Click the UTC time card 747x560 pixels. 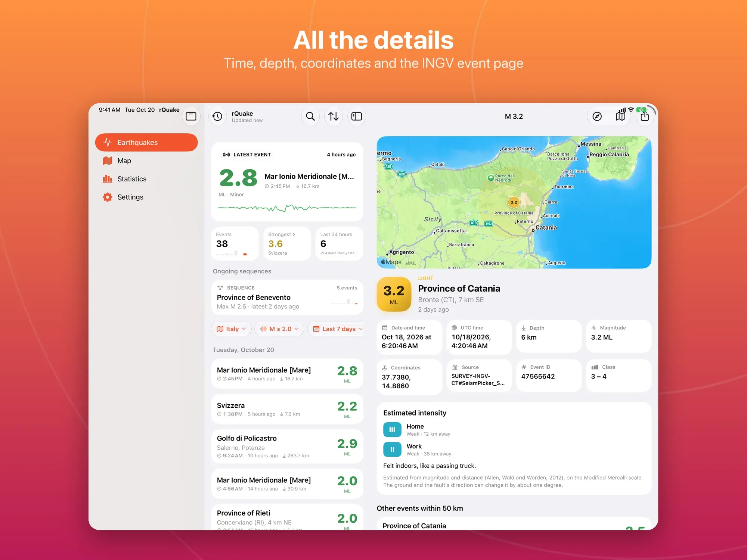[479, 337]
